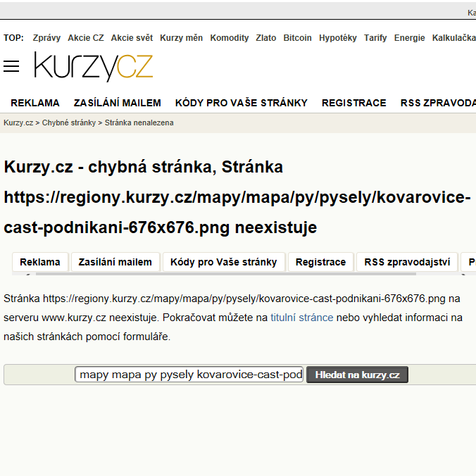Select Registrace tab
The height and width of the screenshot is (476, 476).
320,262
